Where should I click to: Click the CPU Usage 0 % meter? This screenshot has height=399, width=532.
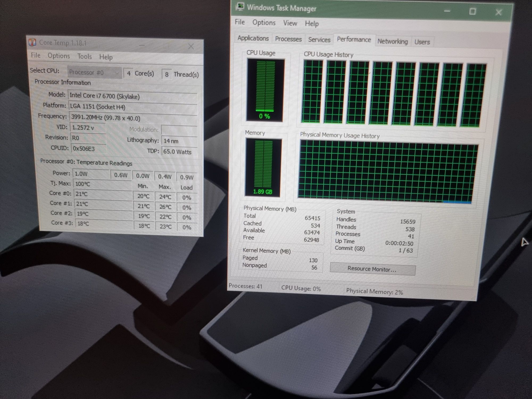point(265,90)
